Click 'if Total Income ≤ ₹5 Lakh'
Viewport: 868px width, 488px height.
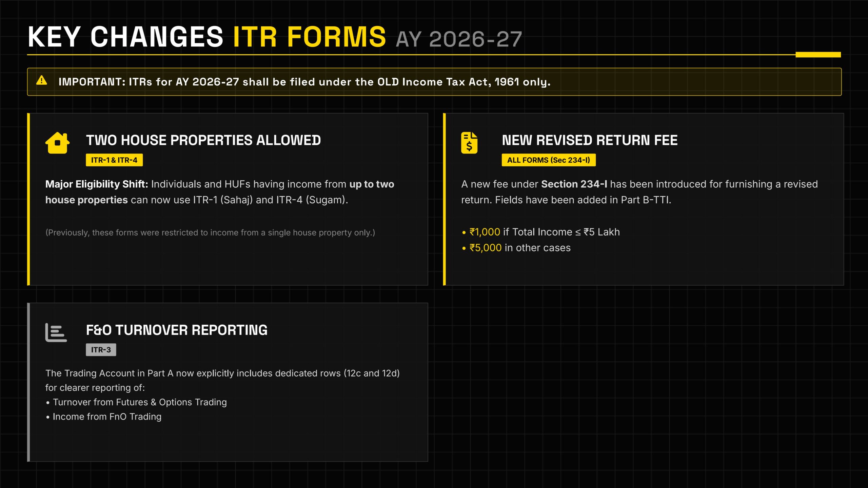point(561,232)
